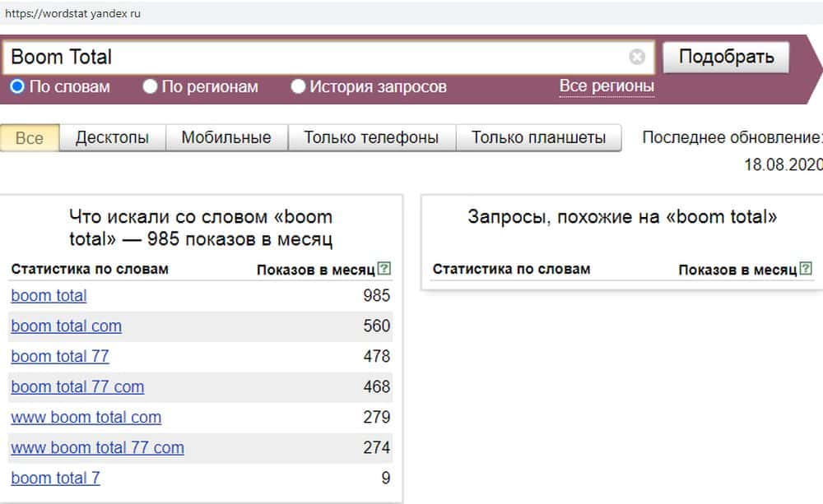Open help icon beside right 'Показов в месяц'

pos(806,269)
